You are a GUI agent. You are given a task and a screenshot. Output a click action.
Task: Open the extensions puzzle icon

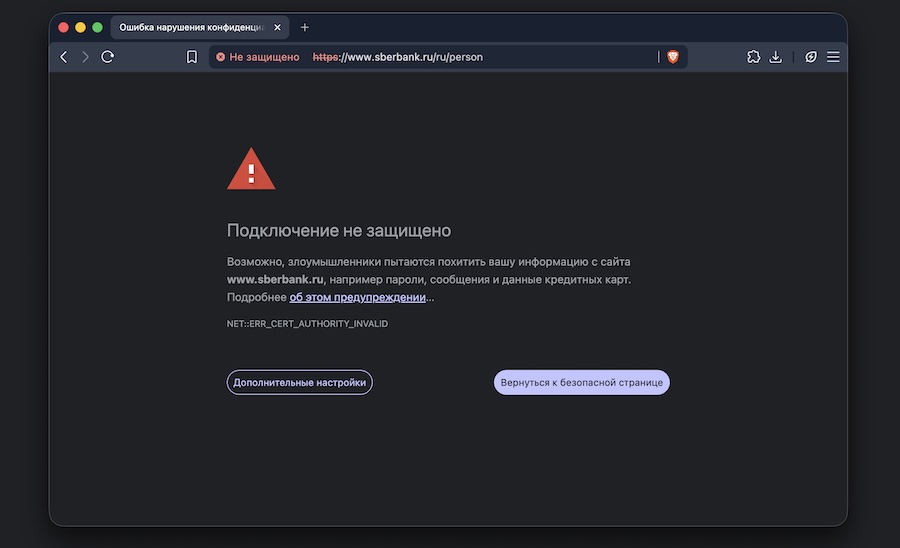(754, 57)
